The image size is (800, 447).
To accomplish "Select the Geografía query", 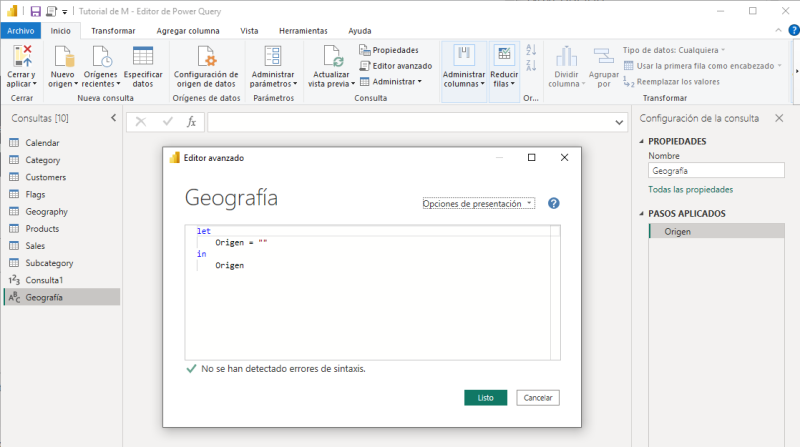I will click(61, 297).
